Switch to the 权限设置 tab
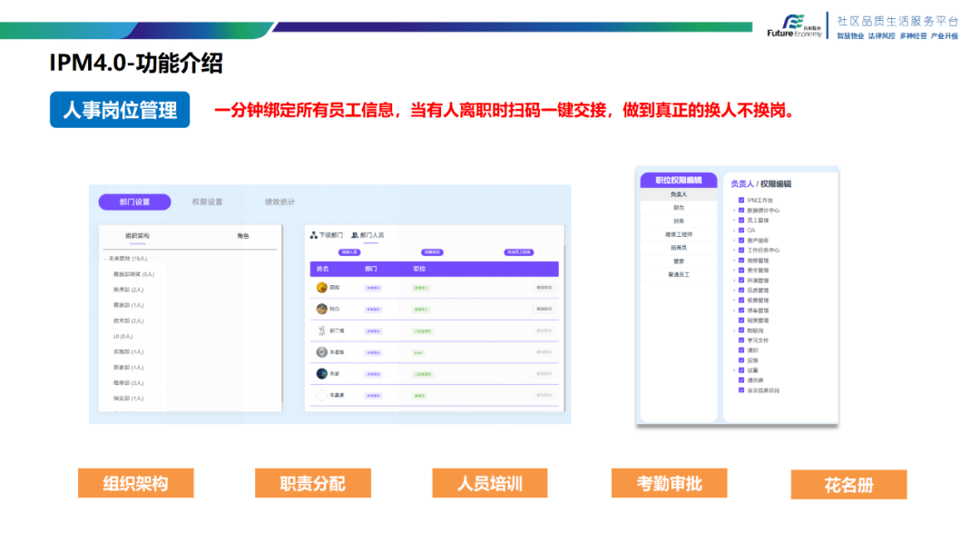Image resolution: width=980 pixels, height=552 pixels. (x=207, y=202)
